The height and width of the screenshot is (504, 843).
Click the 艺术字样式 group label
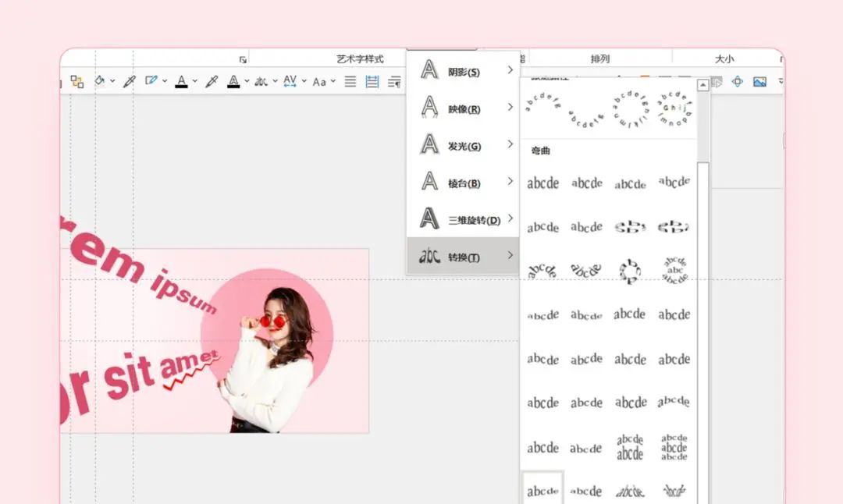(360, 59)
